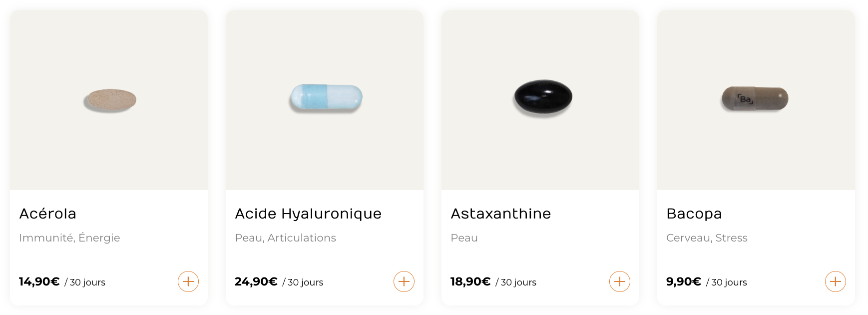Add Acide Hyaluronique using plus icon
This screenshot has width=868, height=315.
[x=404, y=281]
